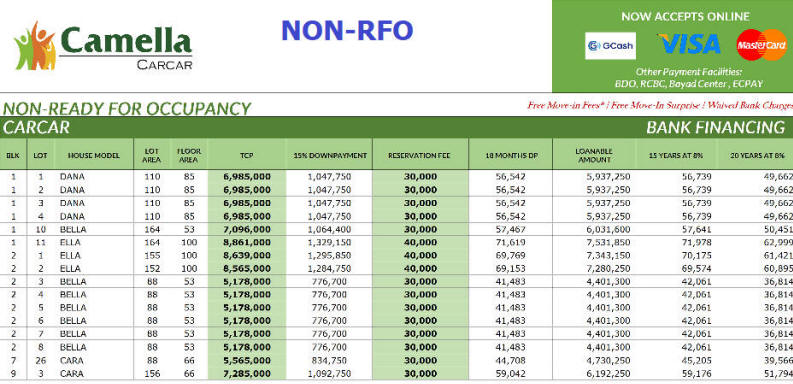Select the GCash payment logo
This screenshot has height=384, width=793.
[610, 46]
